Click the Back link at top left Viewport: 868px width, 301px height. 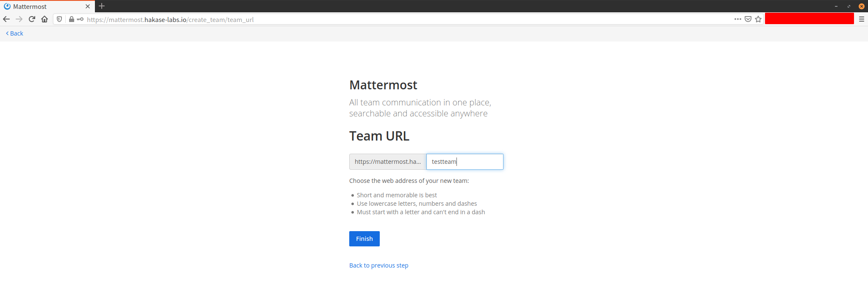[14, 33]
